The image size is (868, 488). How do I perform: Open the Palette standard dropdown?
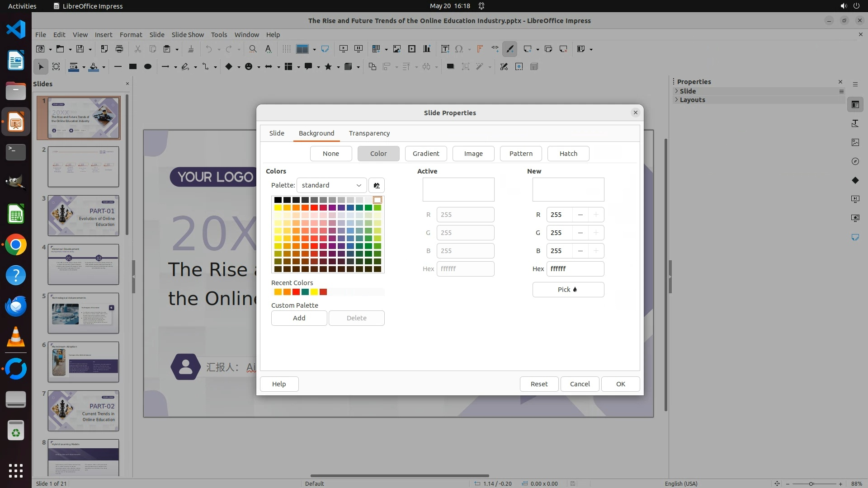tap(331, 185)
